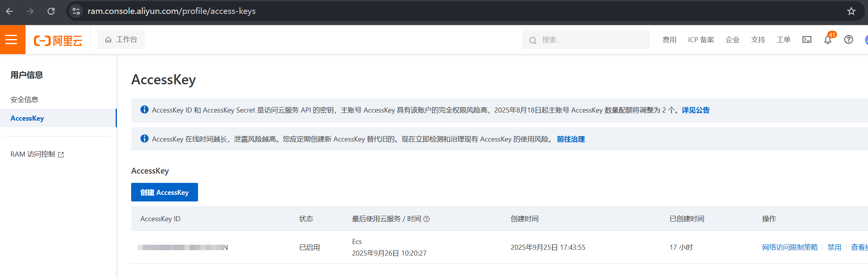
Task: Open 网络访问限制策略 for the key
Action: point(790,247)
